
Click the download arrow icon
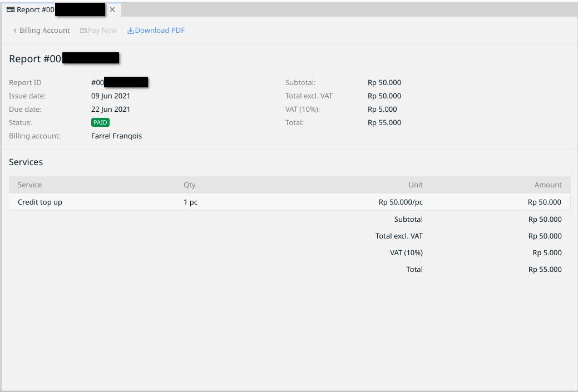[x=131, y=31]
